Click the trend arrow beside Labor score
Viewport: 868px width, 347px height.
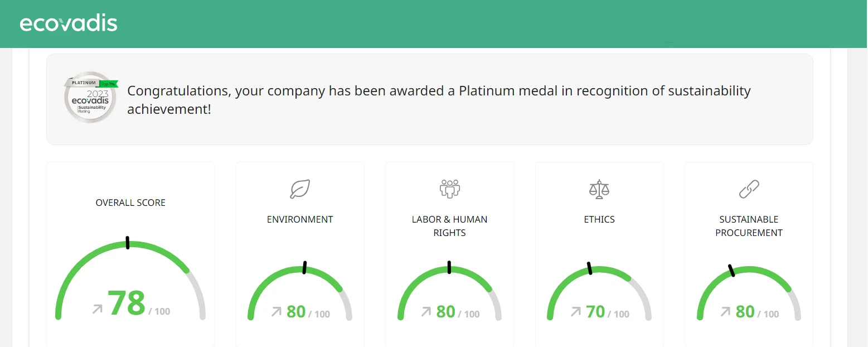[x=426, y=312]
